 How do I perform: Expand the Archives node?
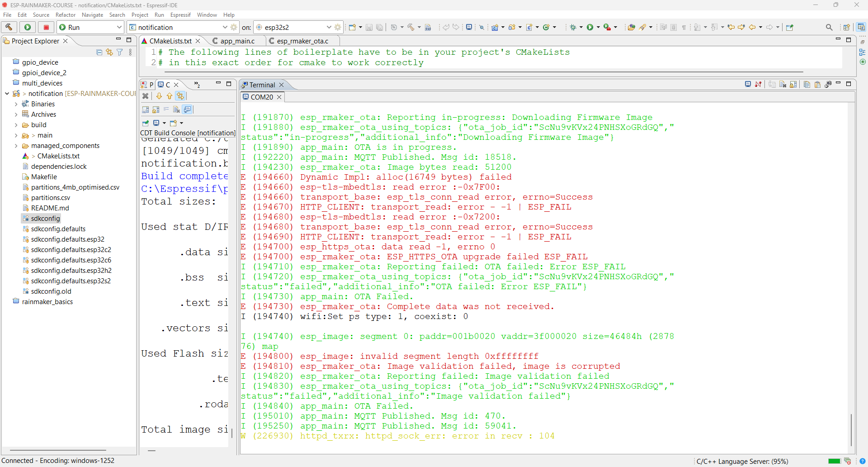[x=16, y=114]
